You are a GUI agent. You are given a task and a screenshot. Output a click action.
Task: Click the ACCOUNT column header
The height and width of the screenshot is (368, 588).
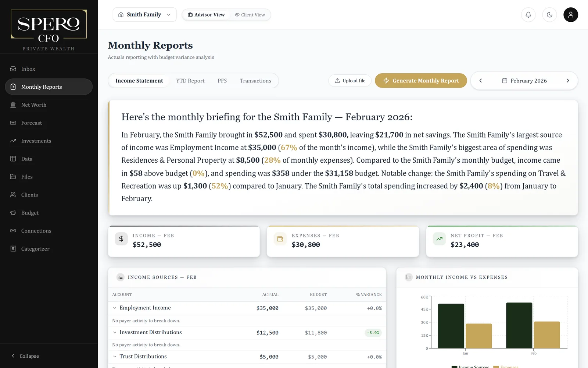(122, 295)
